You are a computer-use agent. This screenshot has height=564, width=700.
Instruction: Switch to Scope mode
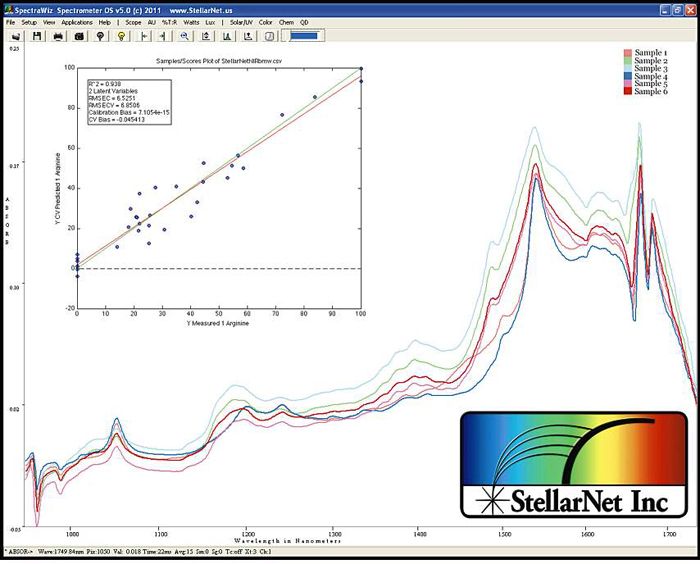pyautogui.click(x=133, y=22)
